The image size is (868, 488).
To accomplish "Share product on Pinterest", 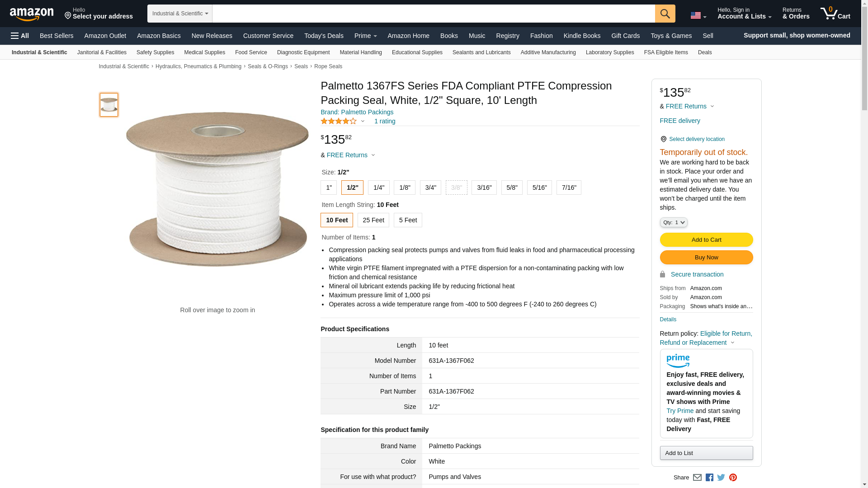I will pos(733,478).
